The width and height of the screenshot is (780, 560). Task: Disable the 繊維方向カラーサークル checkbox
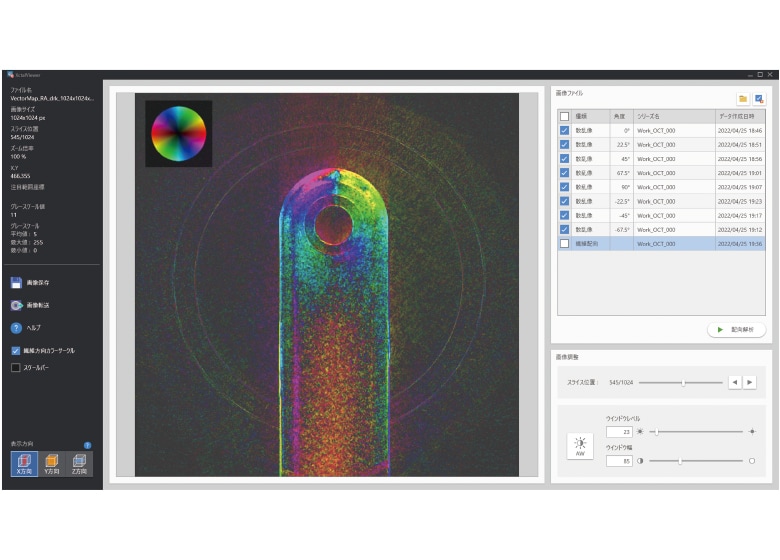pyautogui.click(x=15, y=351)
